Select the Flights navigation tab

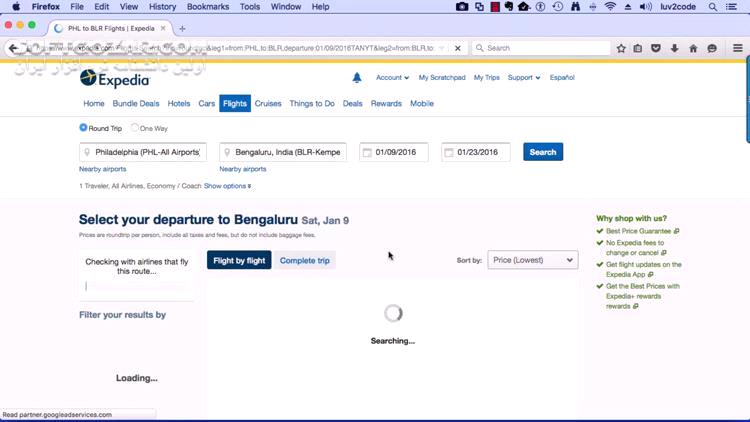[235, 103]
